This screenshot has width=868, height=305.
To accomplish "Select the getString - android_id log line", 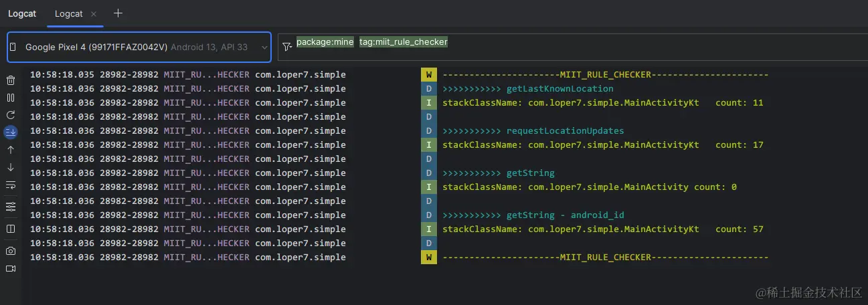I will 448,215.
